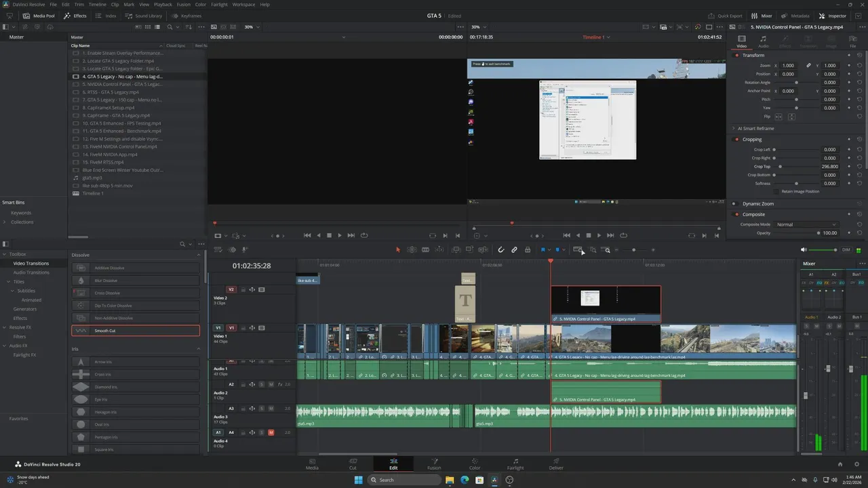Check Retain Image Position checkbox

(x=777, y=191)
